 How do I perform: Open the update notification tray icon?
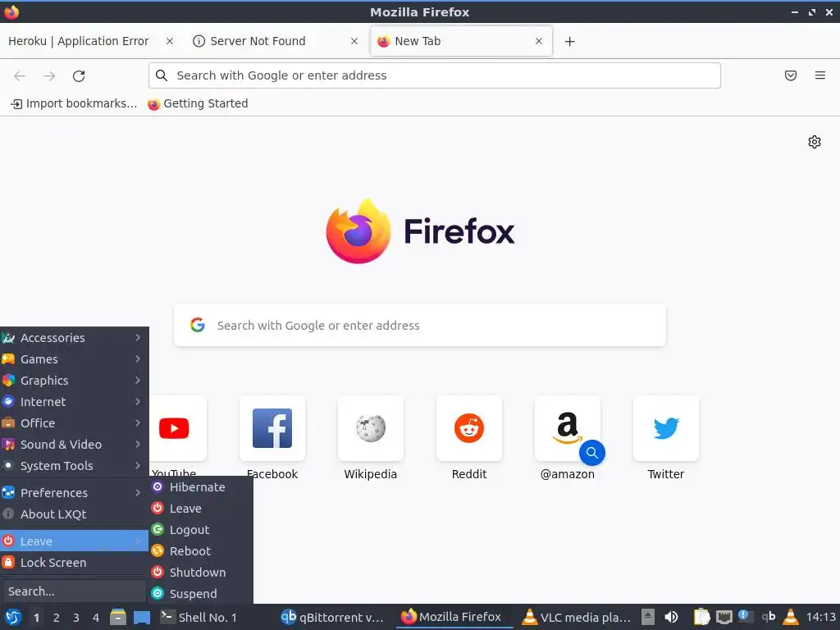click(746, 617)
